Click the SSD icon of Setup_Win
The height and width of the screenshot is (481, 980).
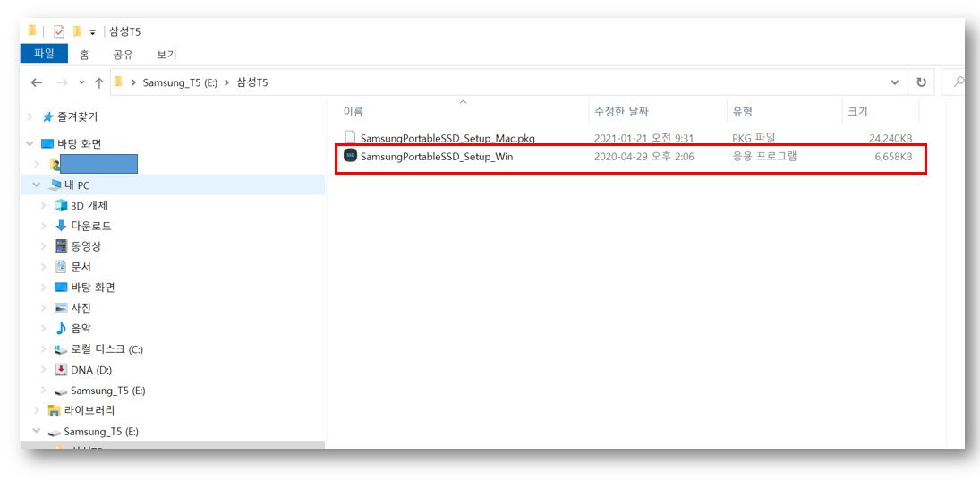[350, 157]
